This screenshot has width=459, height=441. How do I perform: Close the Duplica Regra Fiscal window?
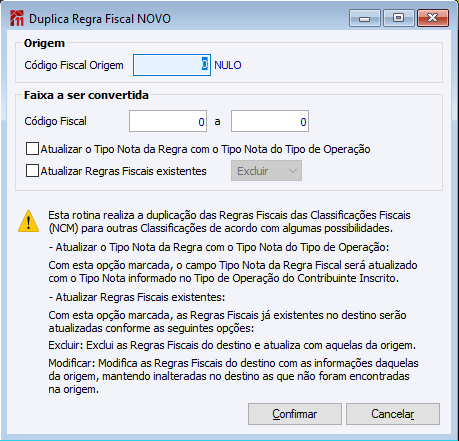433,18
